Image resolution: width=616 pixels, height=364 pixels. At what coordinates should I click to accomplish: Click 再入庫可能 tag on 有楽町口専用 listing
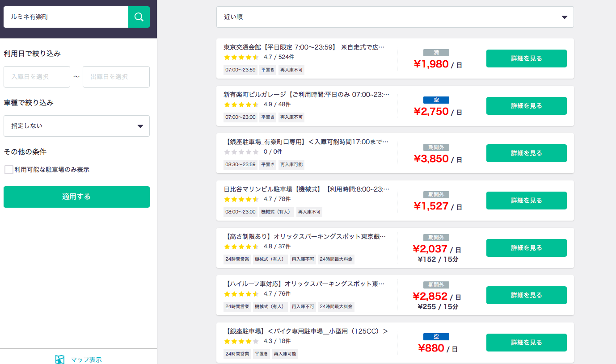point(291,164)
